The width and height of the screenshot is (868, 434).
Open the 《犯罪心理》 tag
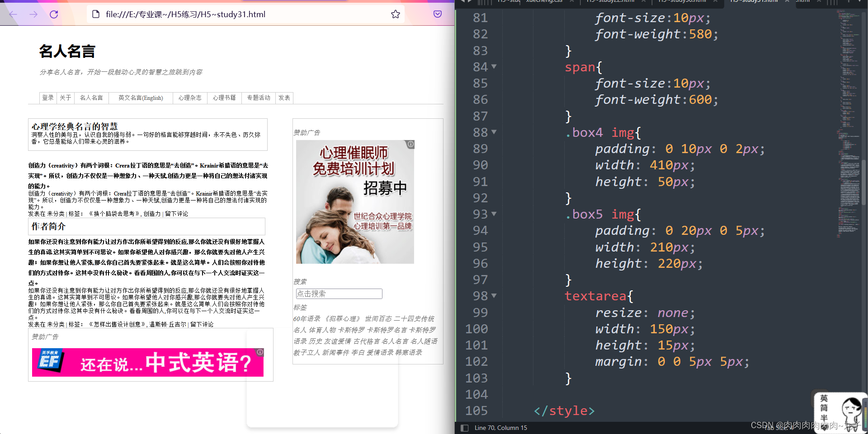(x=343, y=319)
